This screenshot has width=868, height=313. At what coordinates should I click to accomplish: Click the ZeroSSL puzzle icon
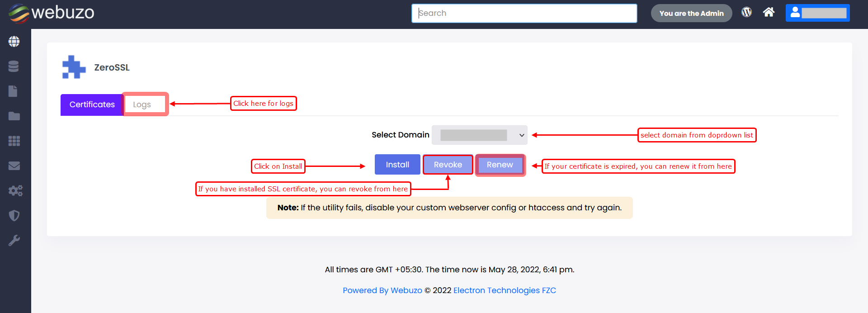coord(74,67)
